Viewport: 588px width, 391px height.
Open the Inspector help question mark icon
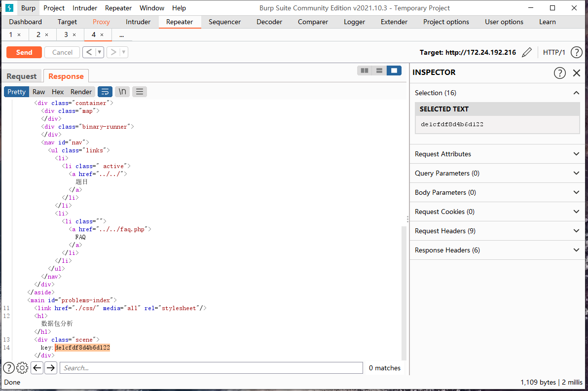coord(559,72)
